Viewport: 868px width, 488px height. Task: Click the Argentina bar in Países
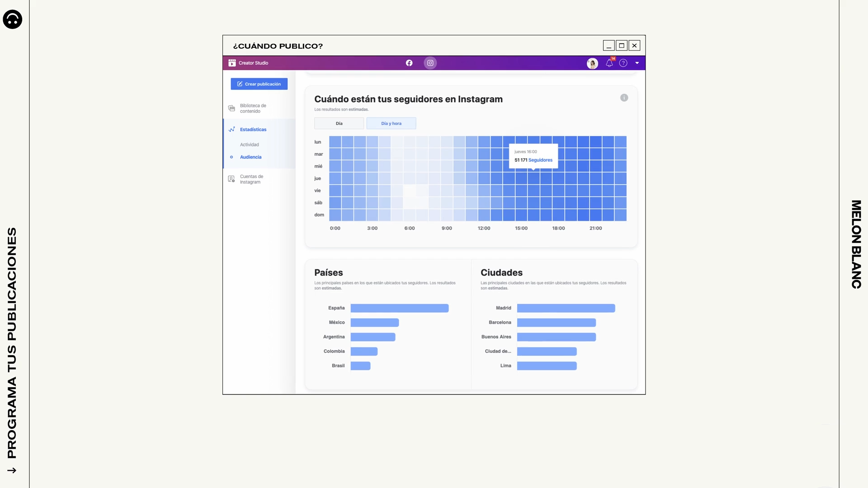[x=373, y=337]
